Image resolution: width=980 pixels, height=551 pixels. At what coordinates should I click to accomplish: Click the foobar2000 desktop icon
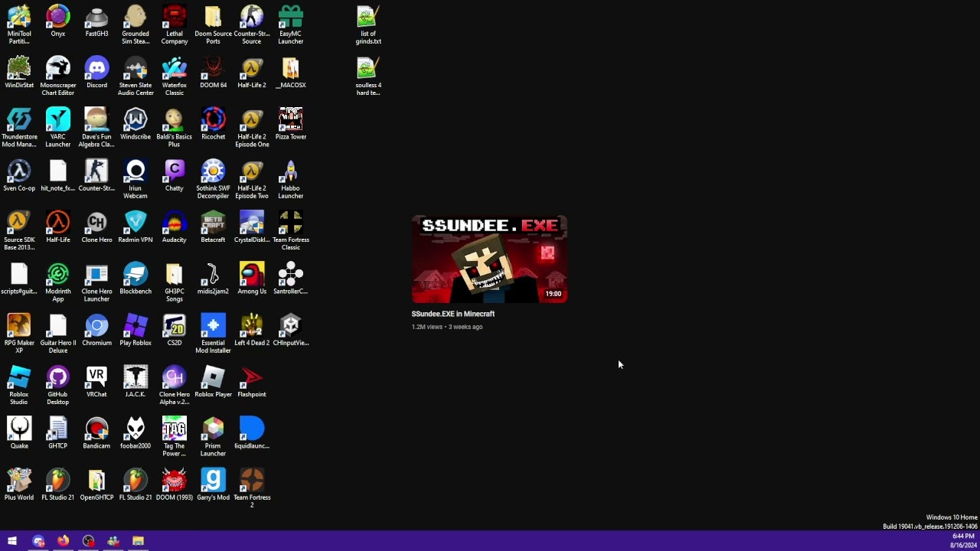(x=136, y=433)
